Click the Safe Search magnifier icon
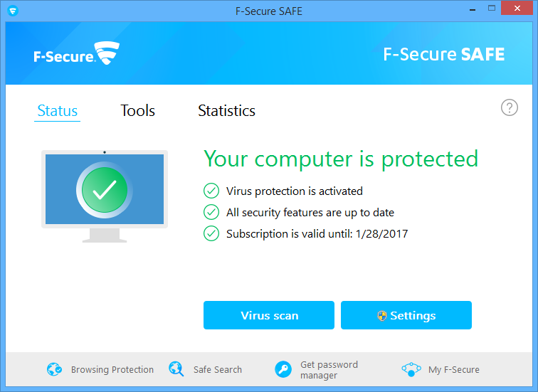 coord(176,369)
